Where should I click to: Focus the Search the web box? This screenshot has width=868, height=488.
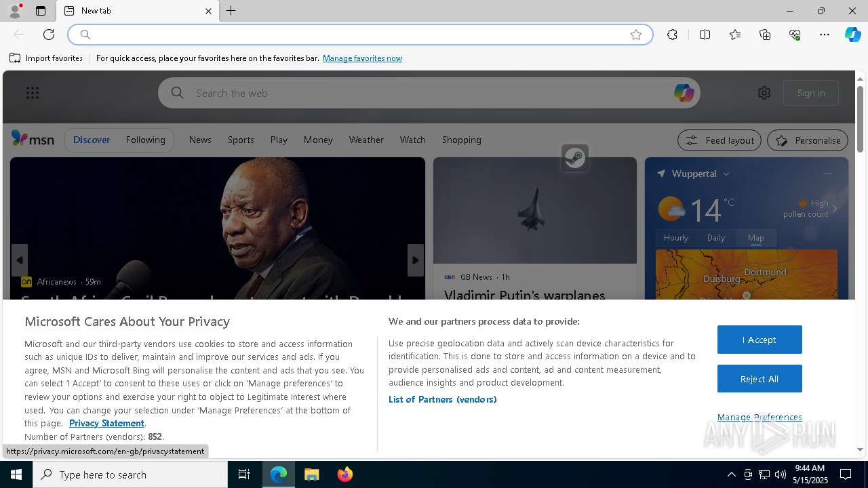(429, 93)
